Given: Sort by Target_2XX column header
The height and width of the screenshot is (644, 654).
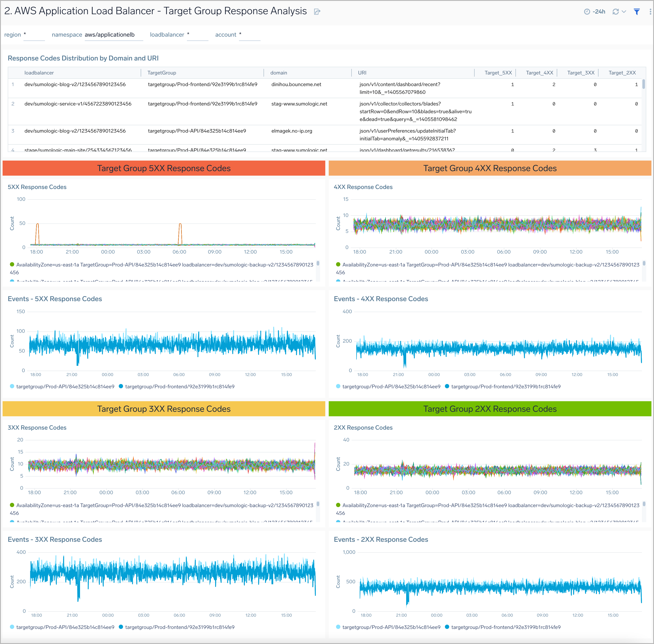Looking at the screenshot, I should point(622,73).
